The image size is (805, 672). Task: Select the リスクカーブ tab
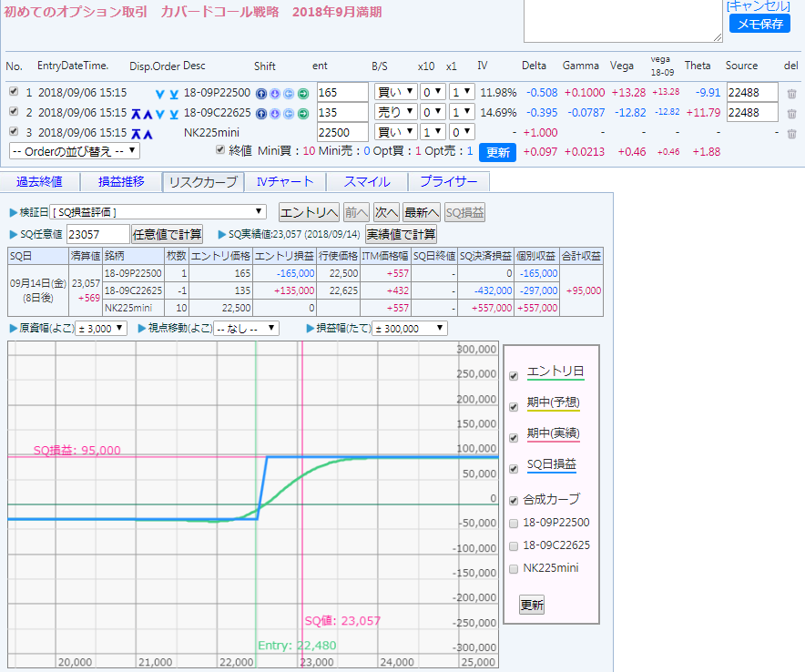coord(203,182)
